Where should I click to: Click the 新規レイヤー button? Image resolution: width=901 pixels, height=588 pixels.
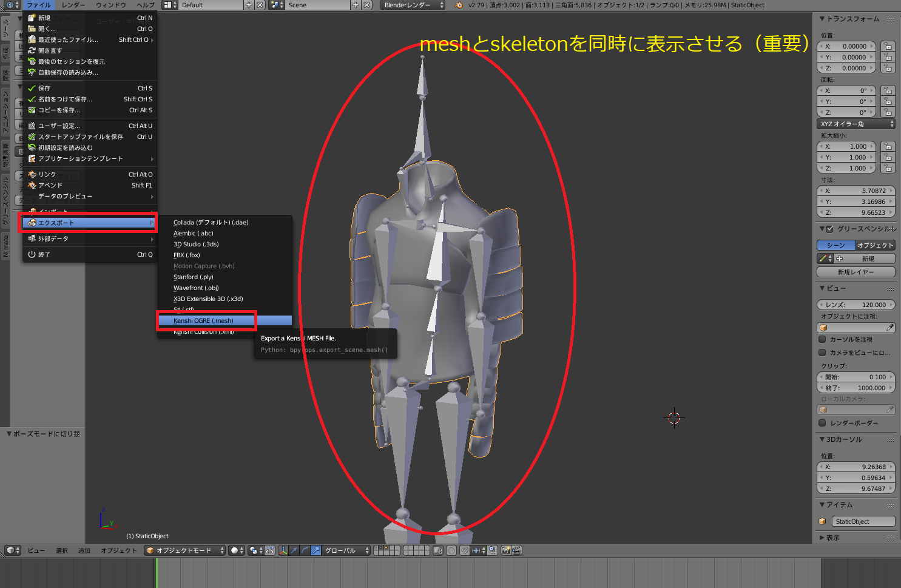pos(856,272)
